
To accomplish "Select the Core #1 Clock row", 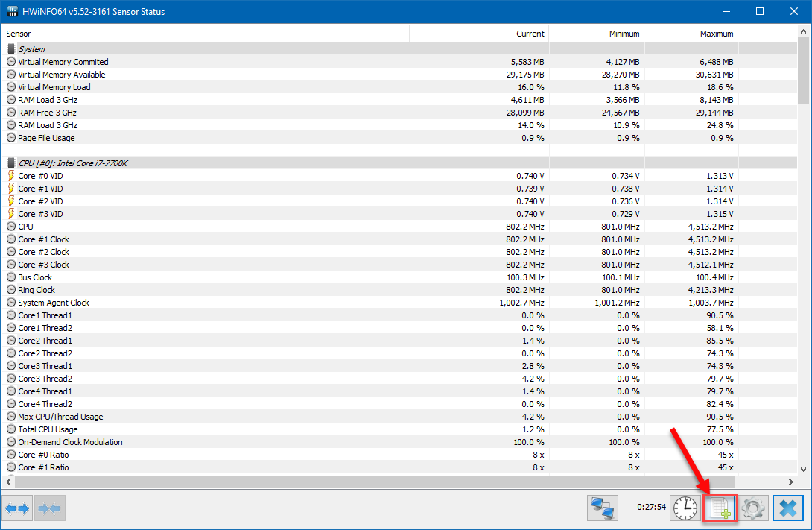I will click(399, 239).
